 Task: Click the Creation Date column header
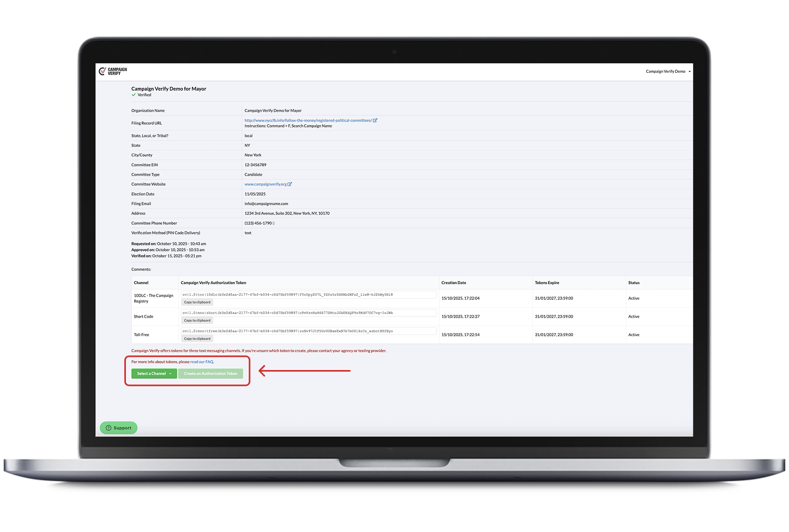pyautogui.click(x=454, y=283)
